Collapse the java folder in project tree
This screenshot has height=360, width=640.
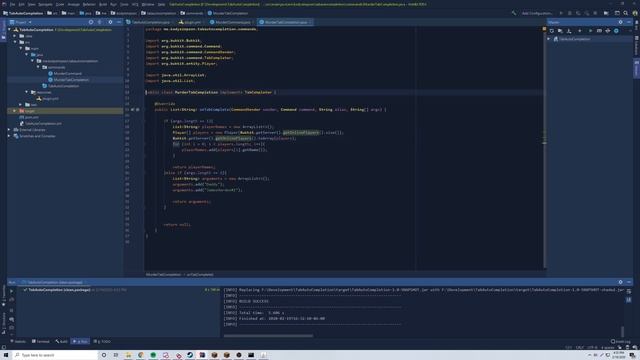[27, 55]
